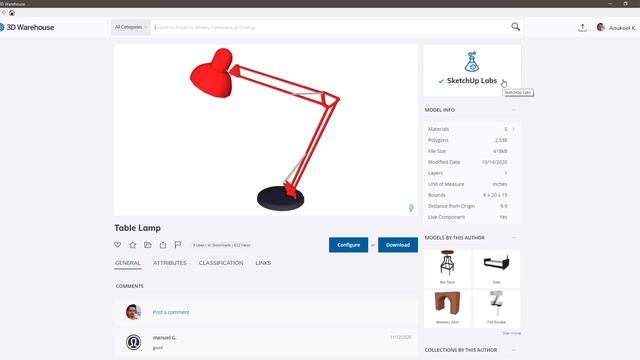Download the Table Lamp model
Image resolution: width=640 pixels, height=360 pixels.
tap(398, 245)
